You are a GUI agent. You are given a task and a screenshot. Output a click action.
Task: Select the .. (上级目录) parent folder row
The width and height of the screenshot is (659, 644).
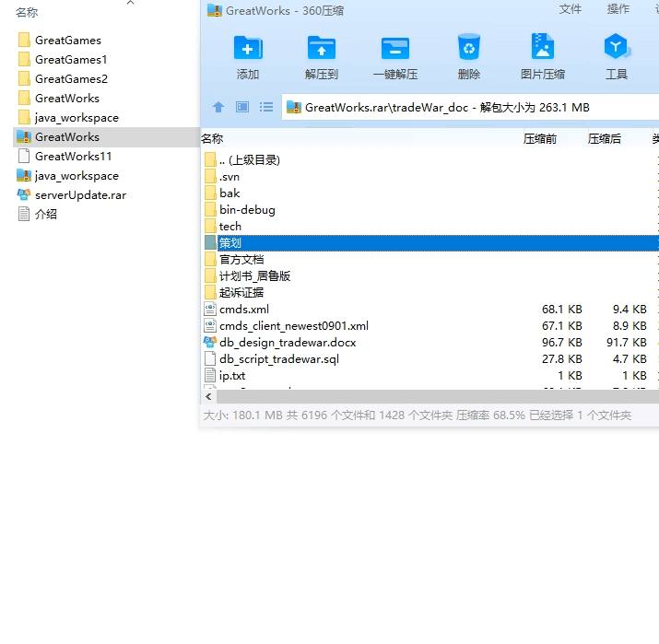(430, 160)
